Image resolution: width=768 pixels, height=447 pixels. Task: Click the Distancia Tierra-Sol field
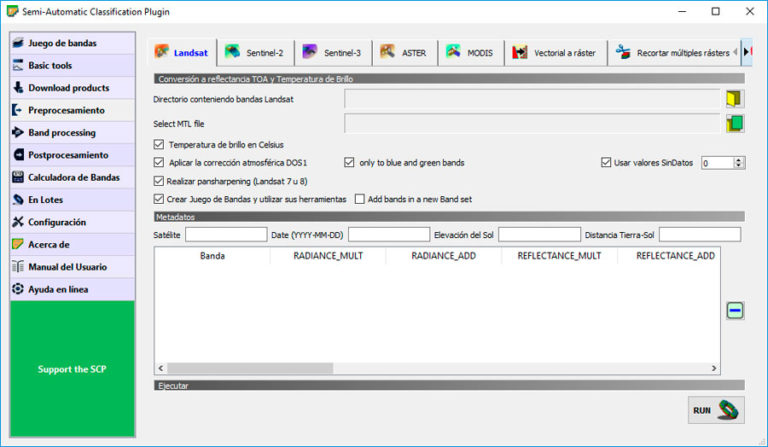[x=700, y=235]
